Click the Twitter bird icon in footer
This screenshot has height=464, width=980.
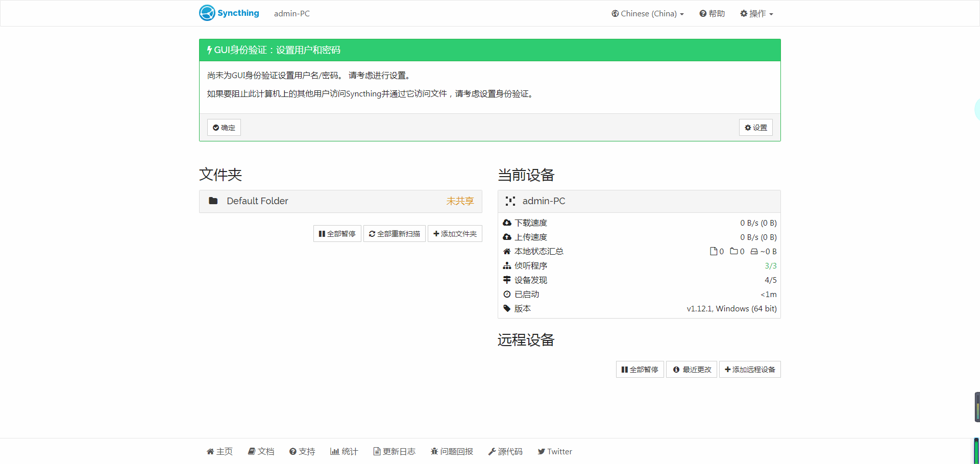coord(542,451)
